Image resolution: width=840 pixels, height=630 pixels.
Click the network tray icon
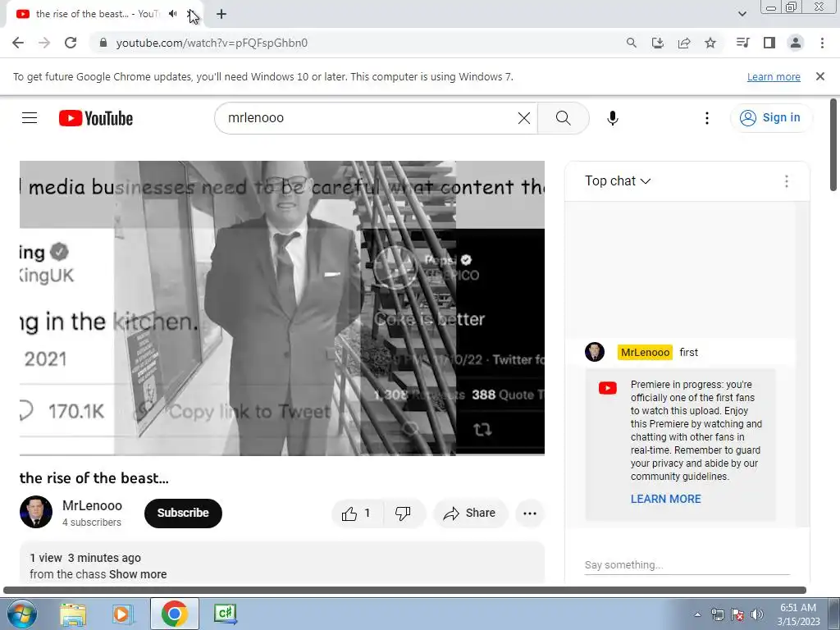tap(717, 614)
